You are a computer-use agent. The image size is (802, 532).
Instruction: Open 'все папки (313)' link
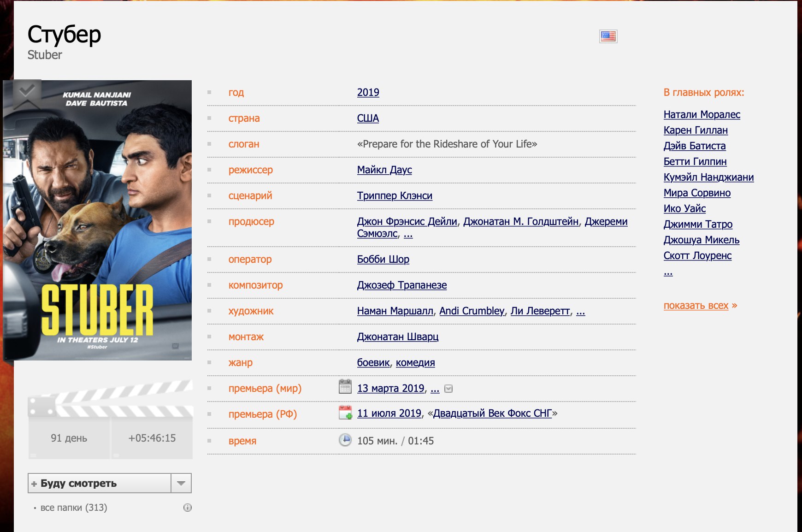point(74,508)
